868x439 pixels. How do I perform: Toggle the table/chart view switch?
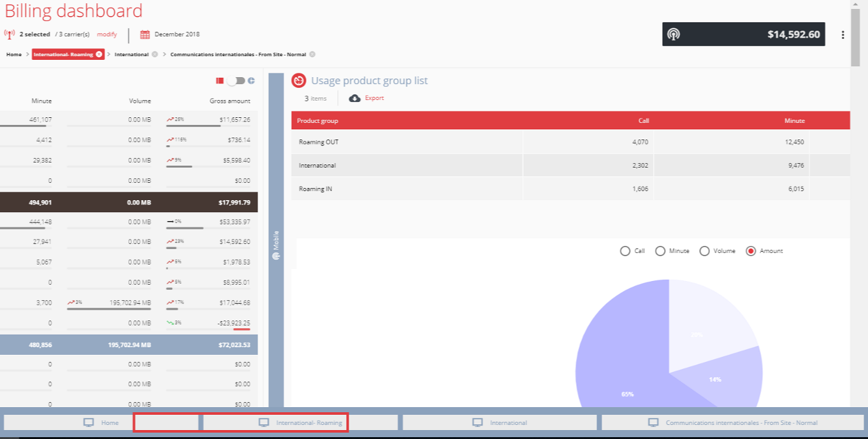point(236,81)
